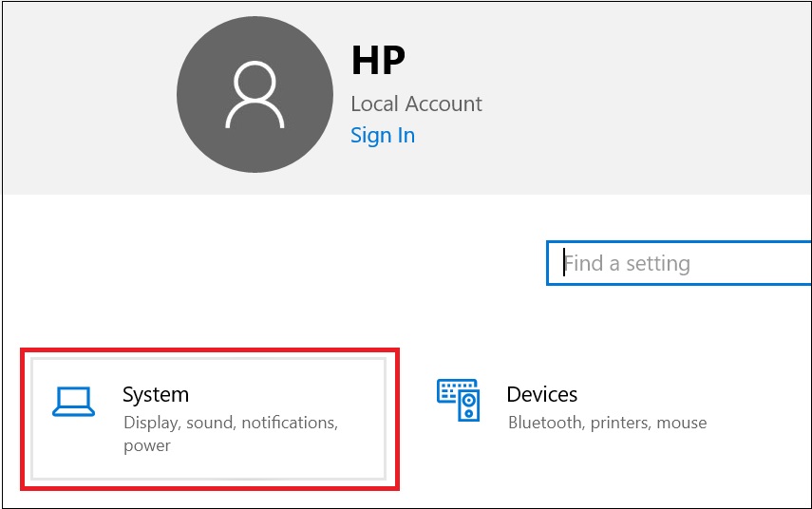Open the System settings tile label
812x509 pixels.
156,394
